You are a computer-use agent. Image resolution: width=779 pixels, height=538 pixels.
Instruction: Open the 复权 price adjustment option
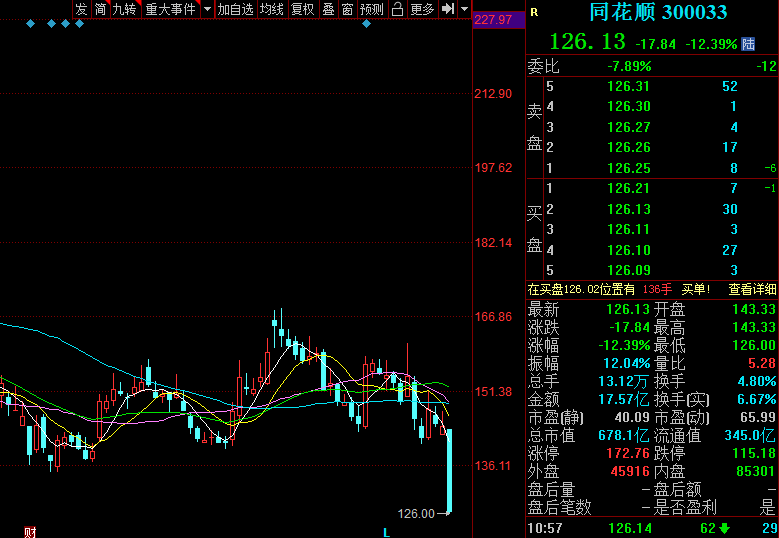click(x=303, y=9)
